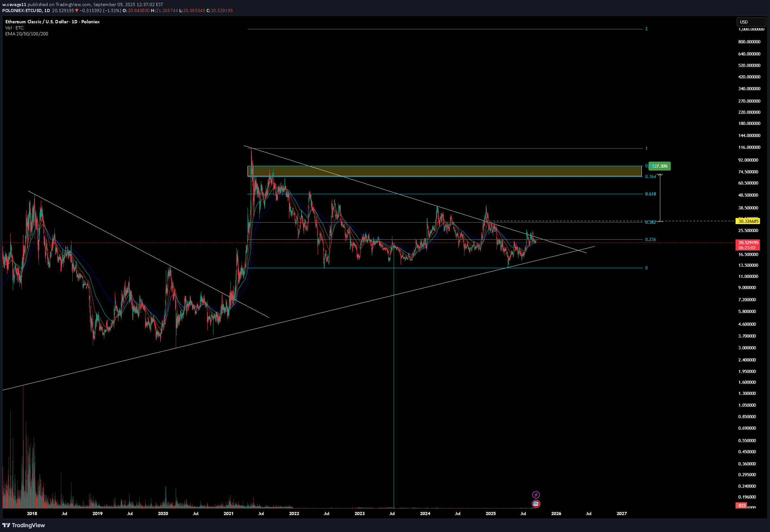Click the US flag economic event icon
This screenshot has height=532, width=770.
pos(536,504)
